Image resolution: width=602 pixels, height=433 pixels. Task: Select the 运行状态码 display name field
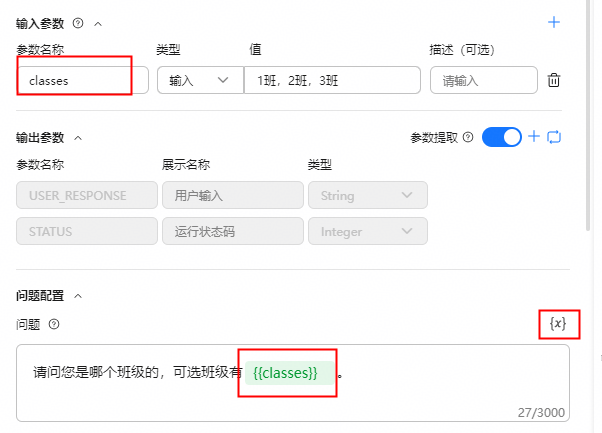233,231
